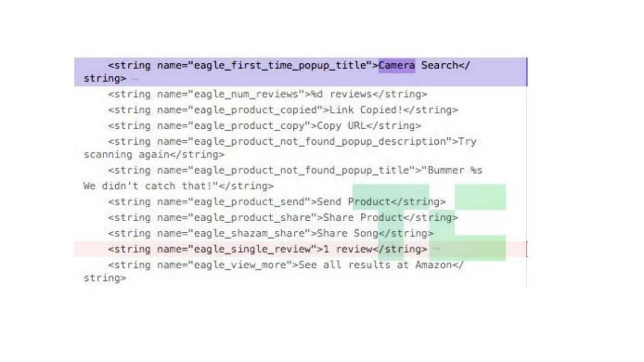Click the eagle_num_reviews string line
The image size is (644, 362).
[267, 94]
